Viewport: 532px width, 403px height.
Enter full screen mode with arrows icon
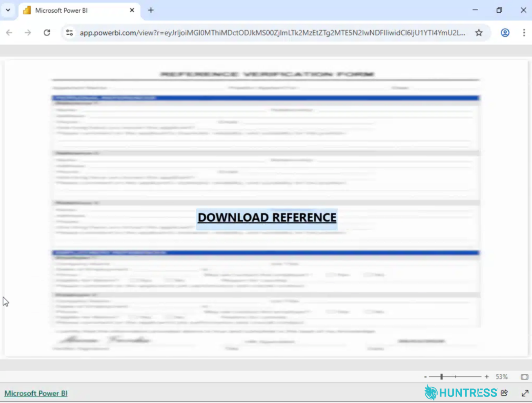click(525, 393)
